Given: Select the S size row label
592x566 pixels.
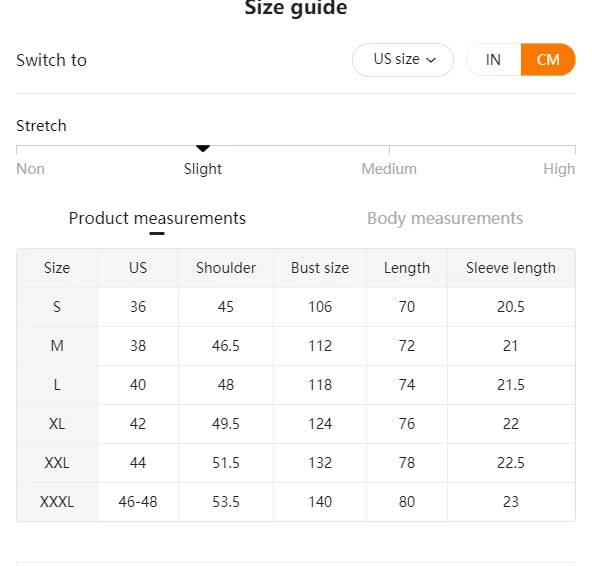Looking at the screenshot, I should (x=57, y=307).
